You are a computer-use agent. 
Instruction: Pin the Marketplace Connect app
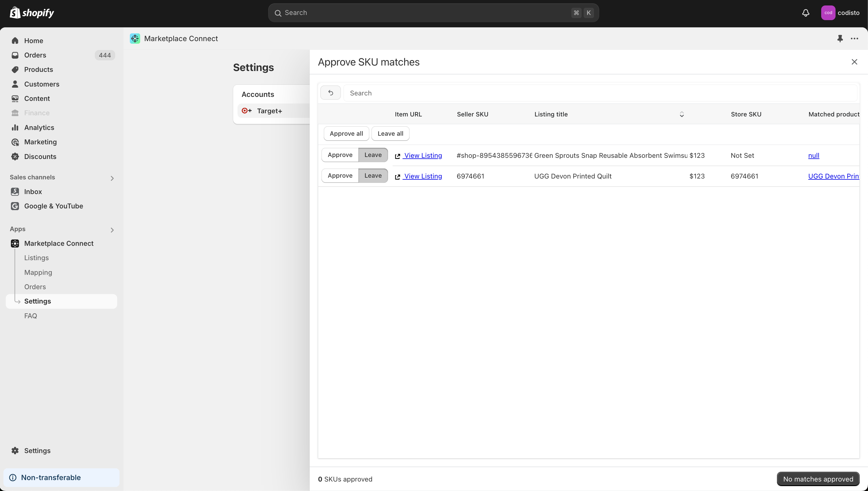click(840, 39)
